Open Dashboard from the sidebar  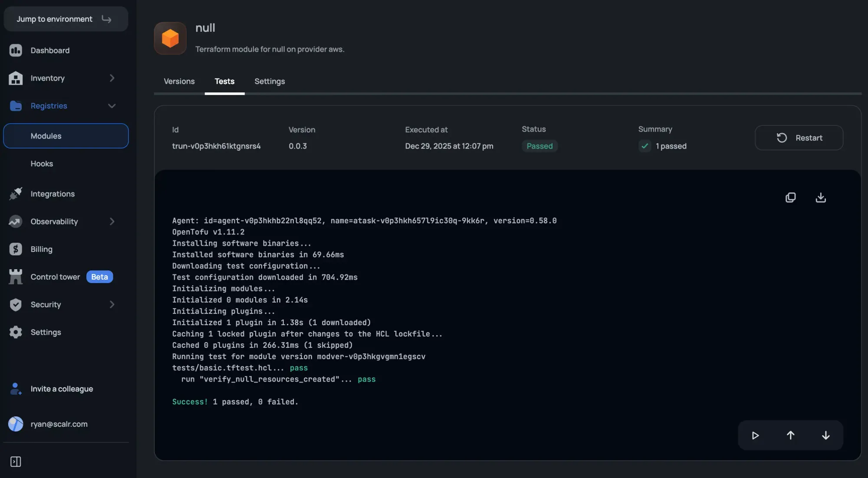tap(50, 50)
